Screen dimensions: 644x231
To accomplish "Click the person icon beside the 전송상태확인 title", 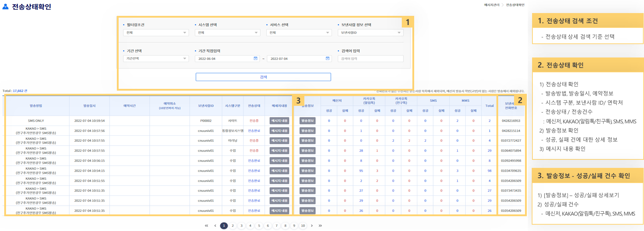I will [x=5, y=7].
